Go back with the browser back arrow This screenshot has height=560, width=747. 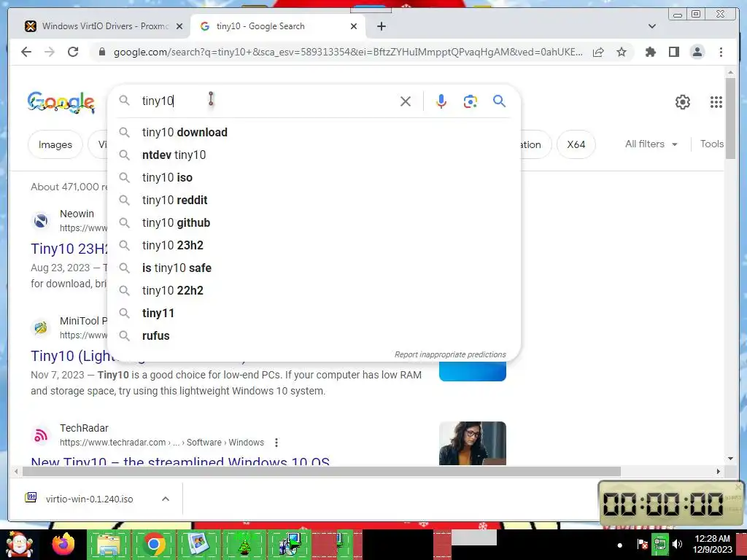pyautogui.click(x=26, y=52)
